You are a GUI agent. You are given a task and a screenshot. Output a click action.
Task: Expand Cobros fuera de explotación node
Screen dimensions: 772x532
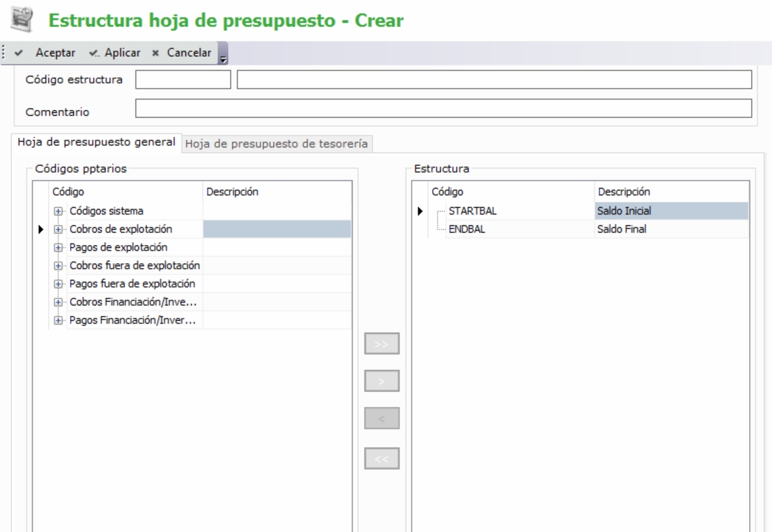point(58,266)
